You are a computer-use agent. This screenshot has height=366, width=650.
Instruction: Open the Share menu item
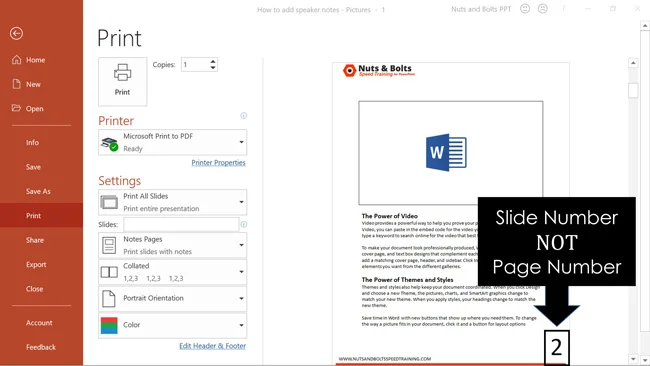[x=35, y=240]
